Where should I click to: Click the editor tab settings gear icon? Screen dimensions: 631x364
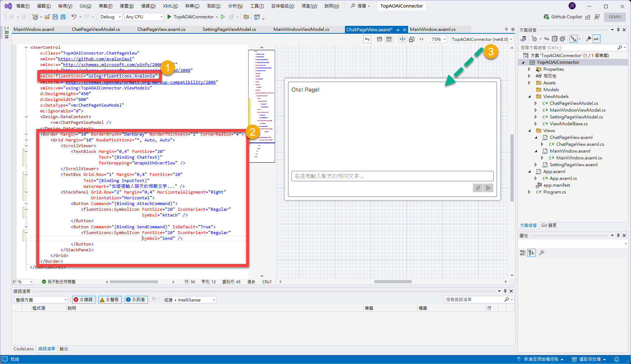pyautogui.click(x=513, y=29)
